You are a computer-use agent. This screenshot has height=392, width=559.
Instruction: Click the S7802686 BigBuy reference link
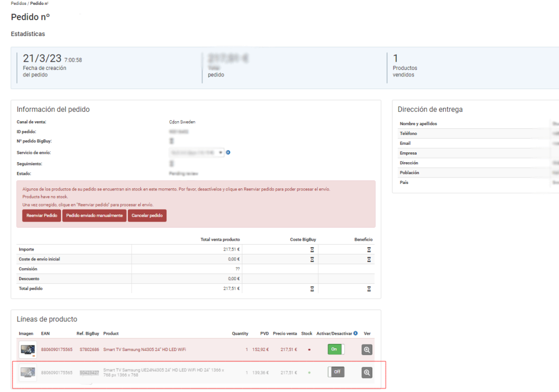tap(89, 349)
